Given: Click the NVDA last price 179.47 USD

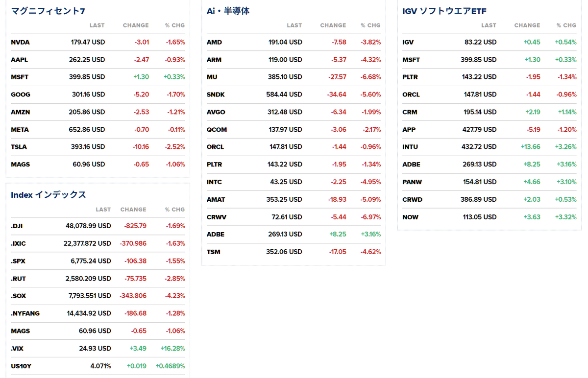Looking at the screenshot, I should point(88,43).
